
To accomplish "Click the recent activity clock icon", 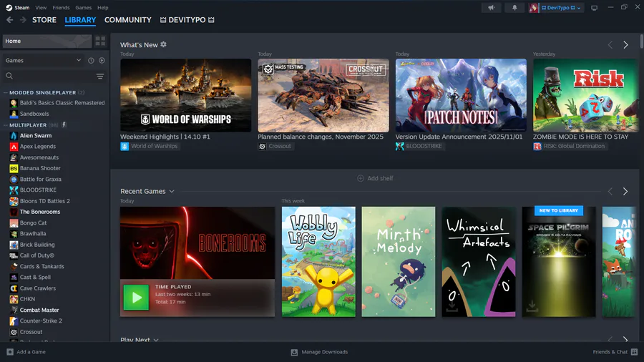I will [x=91, y=60].
